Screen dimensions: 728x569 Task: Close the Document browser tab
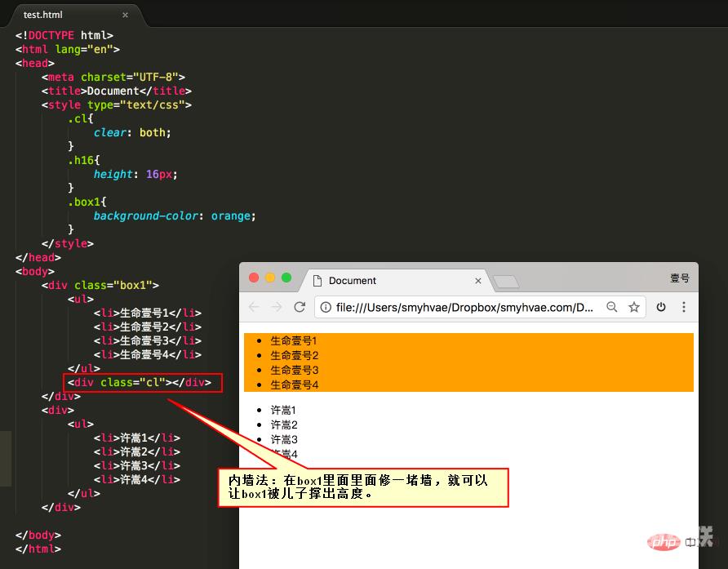coord(478,281)
